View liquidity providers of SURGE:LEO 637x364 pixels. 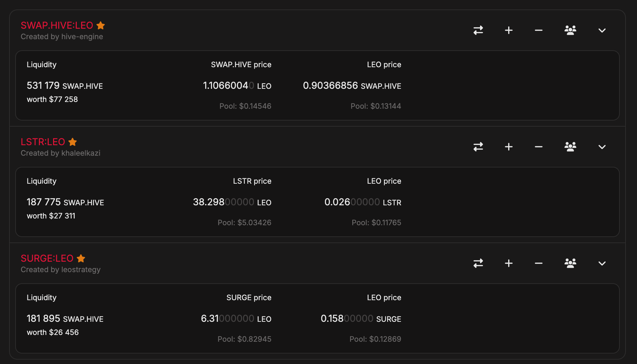570,263
